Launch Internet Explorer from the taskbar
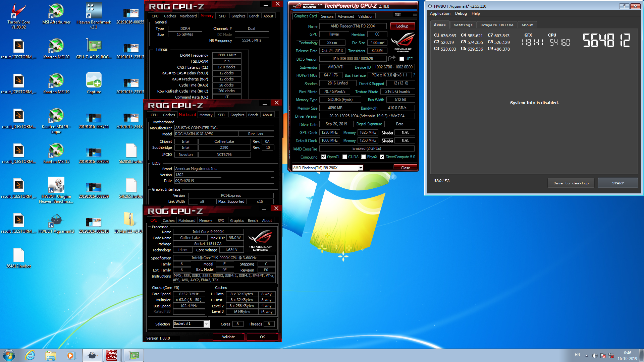The height and width of the screenshot is (362, 644). 30,355
